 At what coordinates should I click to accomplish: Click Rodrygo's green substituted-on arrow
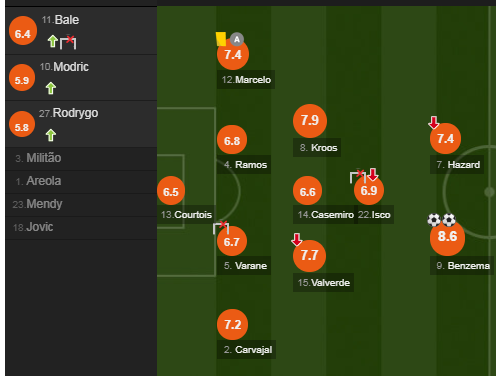click(51, 135)
